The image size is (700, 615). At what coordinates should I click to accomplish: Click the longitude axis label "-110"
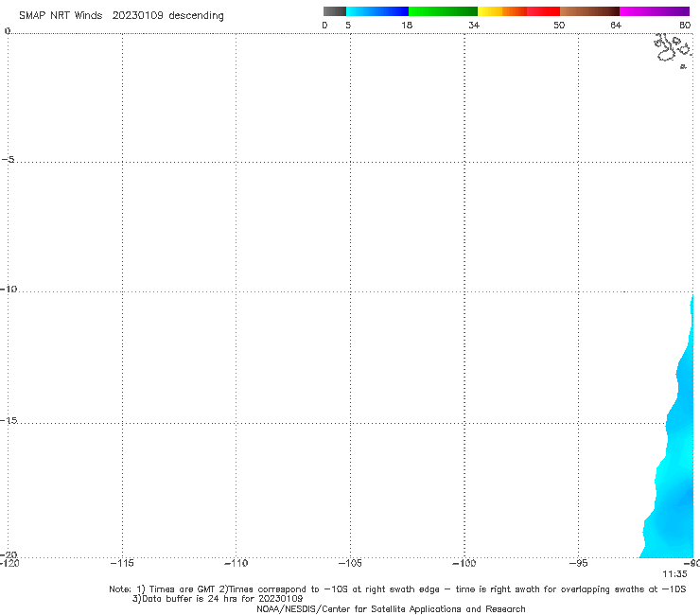(x=236, y=563)
